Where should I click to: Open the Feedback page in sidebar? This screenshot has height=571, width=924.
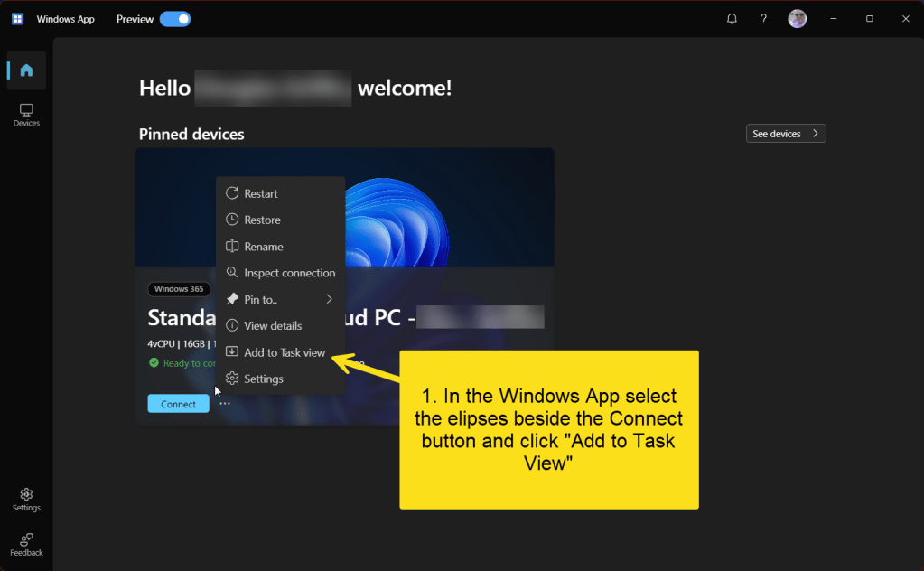click(26, 544)
